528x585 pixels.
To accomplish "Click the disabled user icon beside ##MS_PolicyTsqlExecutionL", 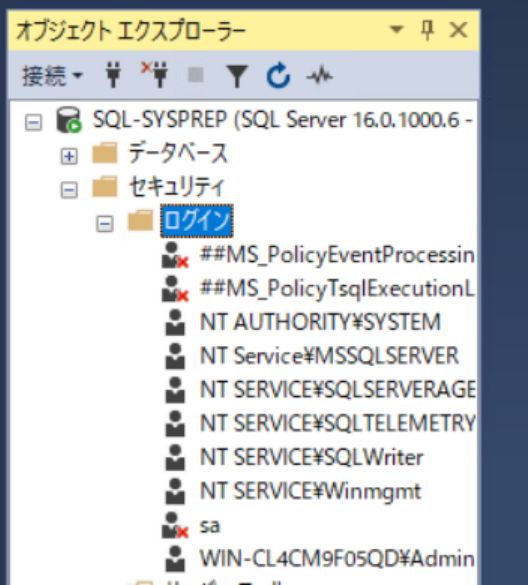I will click(175, 289).
